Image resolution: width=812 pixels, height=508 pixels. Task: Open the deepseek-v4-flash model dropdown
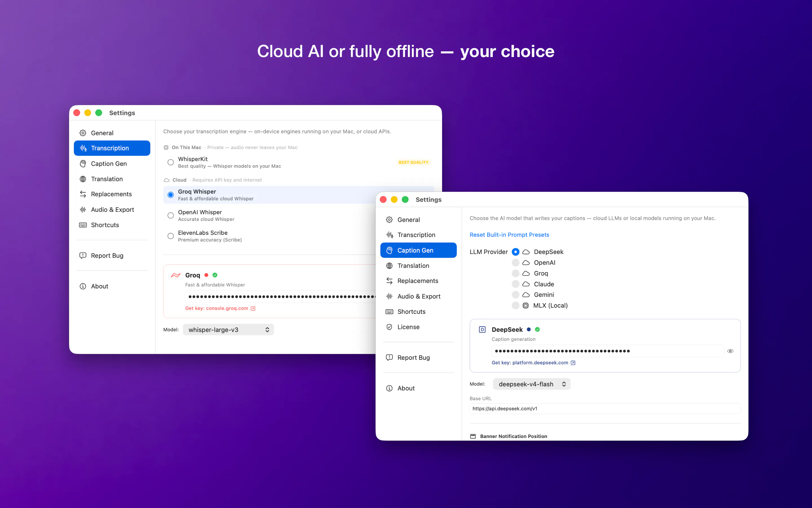[x=531, y=384]
